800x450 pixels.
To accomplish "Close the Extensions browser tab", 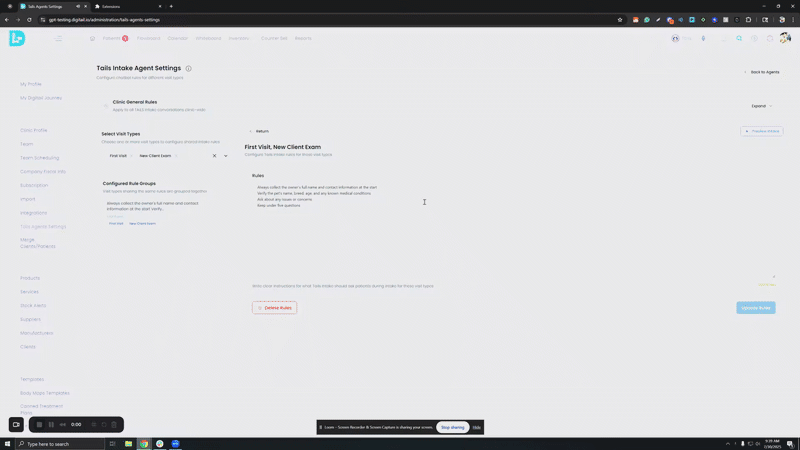I will pyautogui.click(x=160, y=6).
